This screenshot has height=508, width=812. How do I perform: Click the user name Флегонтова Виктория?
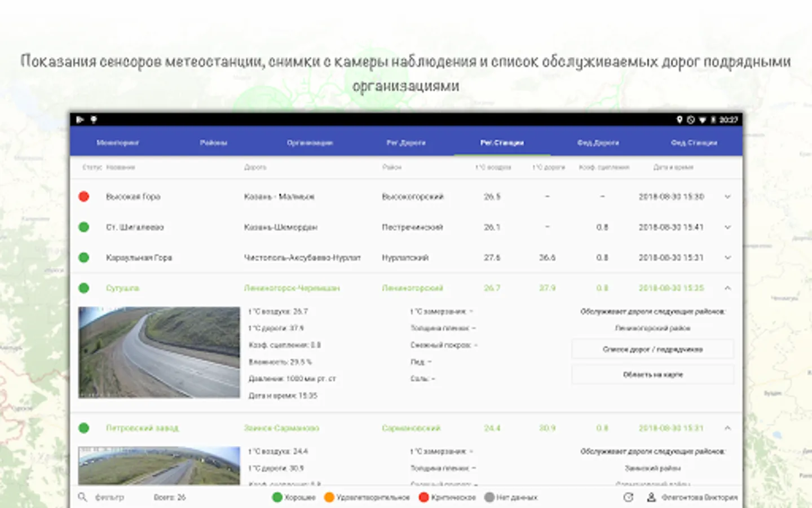click(x=700, y=497)
